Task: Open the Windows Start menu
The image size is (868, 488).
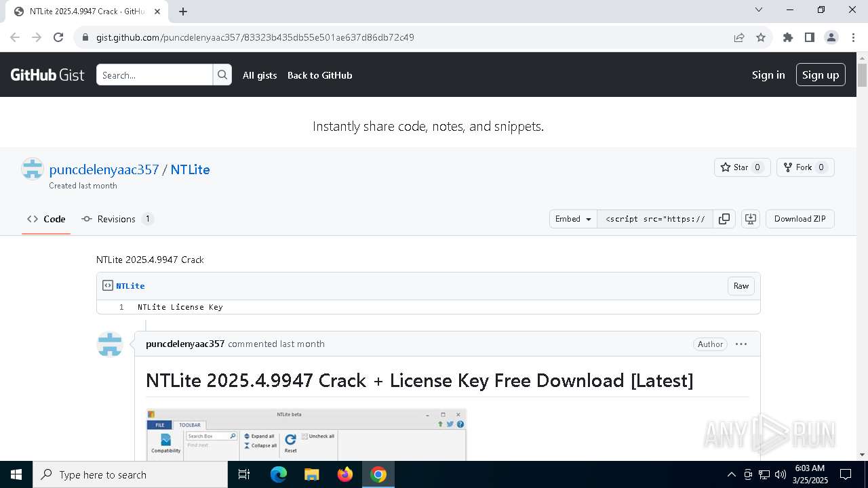Action: (16, 474)
